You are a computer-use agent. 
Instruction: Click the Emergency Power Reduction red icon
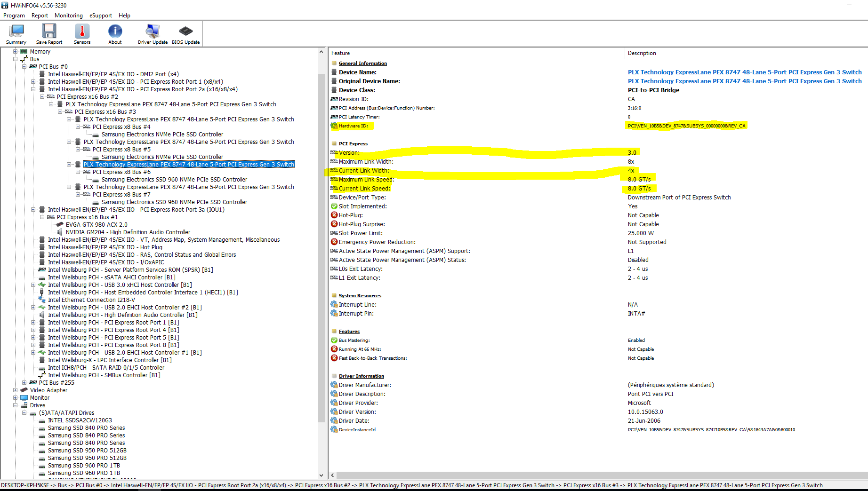pyautogui.click(x=334, y=242)
